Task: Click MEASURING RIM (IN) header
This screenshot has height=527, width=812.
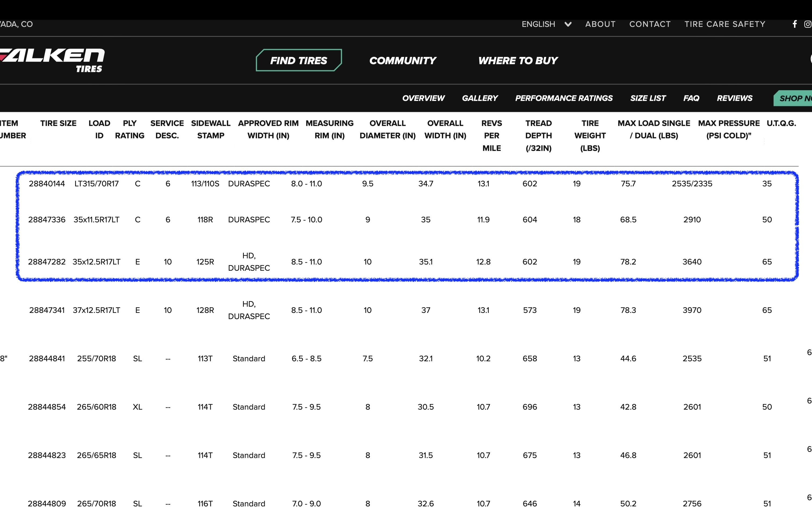Action: tap(329, 129)
